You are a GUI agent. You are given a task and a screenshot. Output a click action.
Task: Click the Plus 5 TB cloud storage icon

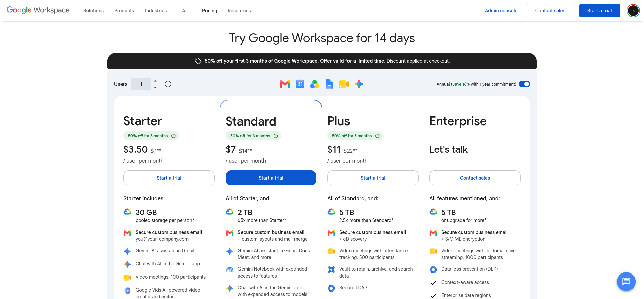click(331, 212)
